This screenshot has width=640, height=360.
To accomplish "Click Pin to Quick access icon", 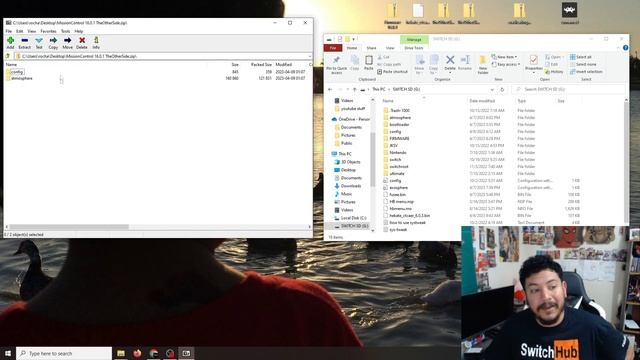I will pos(336,60).
